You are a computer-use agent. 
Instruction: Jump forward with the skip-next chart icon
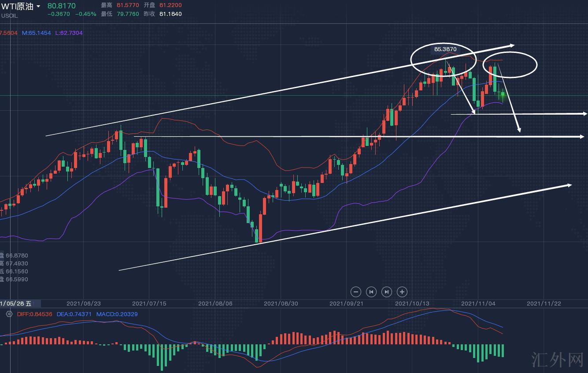point(386,291)
